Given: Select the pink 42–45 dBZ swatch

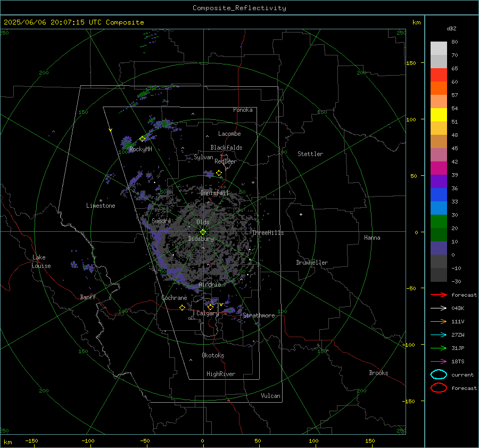Looking at the screenshot, I should (x=439, y=154).
